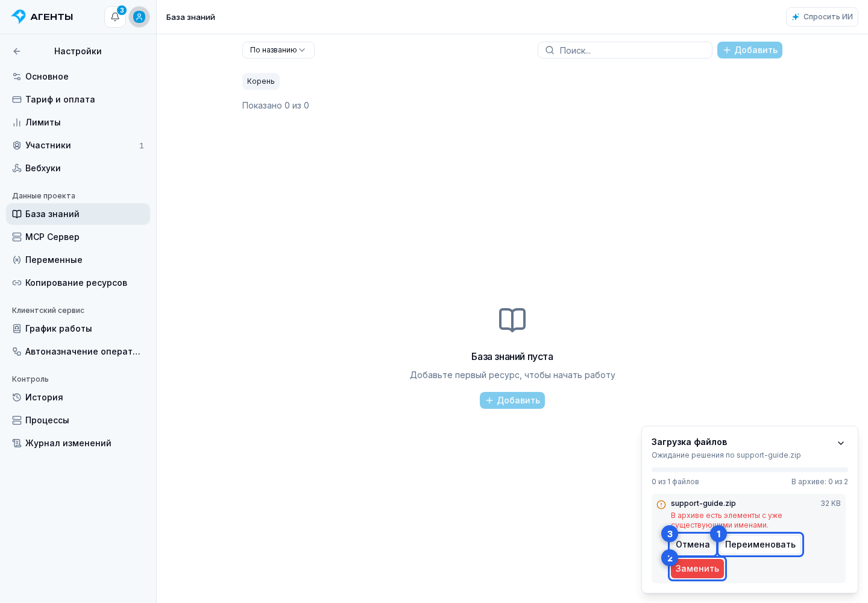Viewport: 868px width, 603px height.
Task: Go back using the Настройки arrow
Action: click(x=17, y=51)
